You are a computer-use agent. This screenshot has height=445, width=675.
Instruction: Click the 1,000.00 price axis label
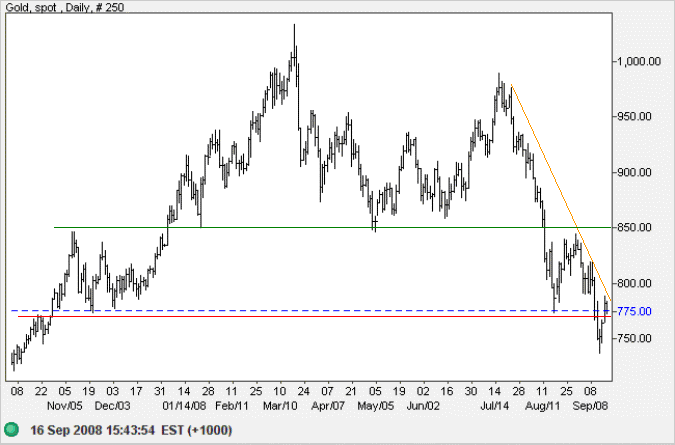[x=639, y=62]
